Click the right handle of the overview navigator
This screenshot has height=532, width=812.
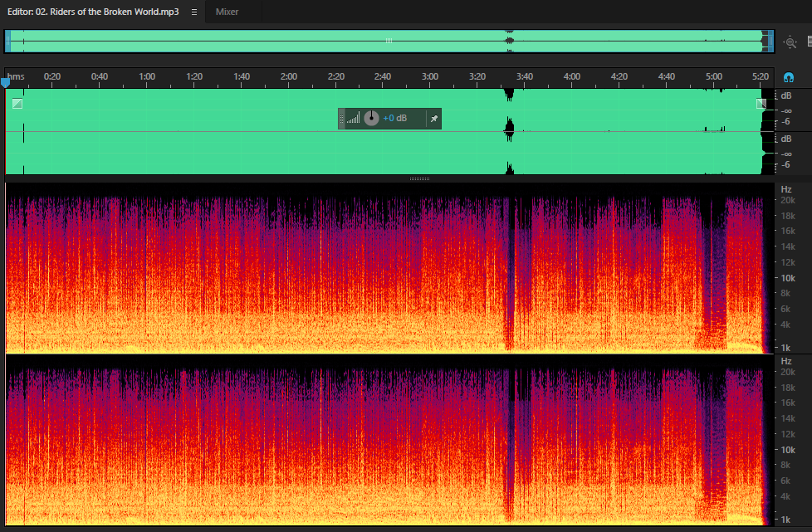[x=771, y=41]
